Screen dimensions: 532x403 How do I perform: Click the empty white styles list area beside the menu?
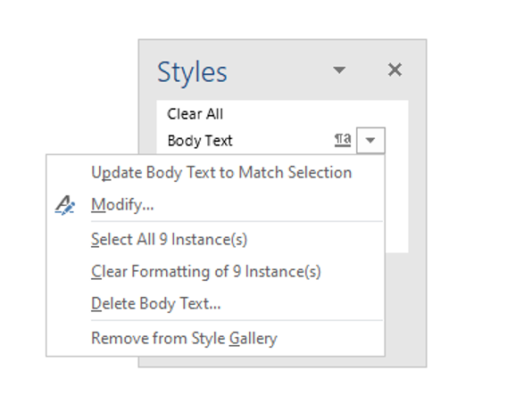pos(396,203)
